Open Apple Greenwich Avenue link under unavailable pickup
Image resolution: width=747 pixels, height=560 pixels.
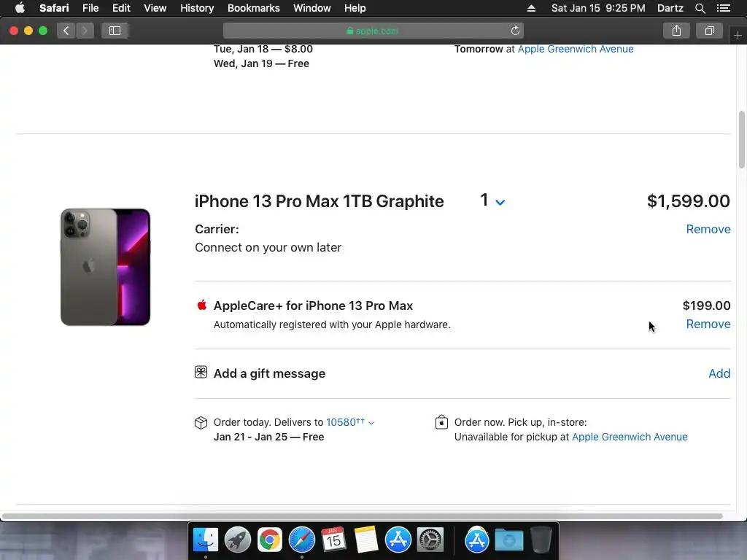(630, 437)
